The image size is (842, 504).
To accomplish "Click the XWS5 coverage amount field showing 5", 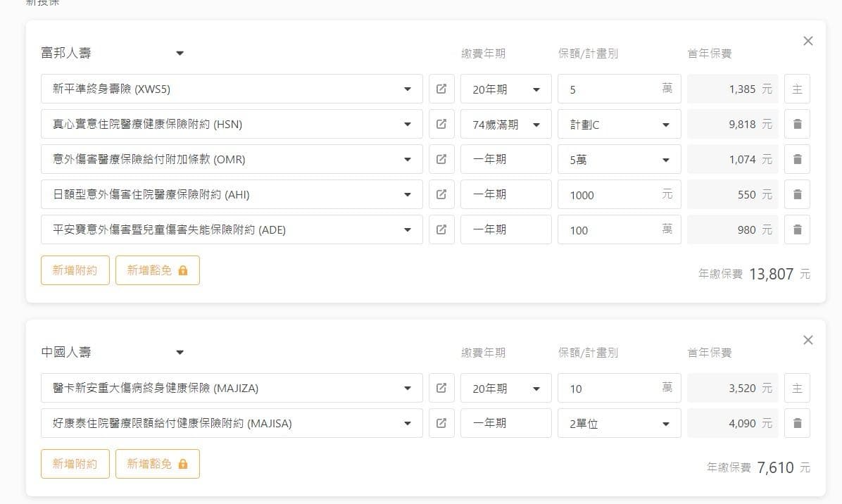I will tap(619, 89).
